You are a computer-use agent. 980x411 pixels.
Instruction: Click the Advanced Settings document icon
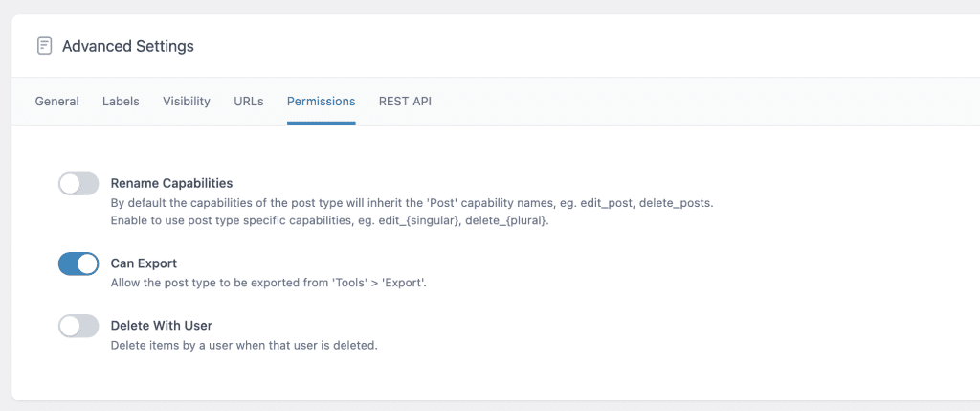44,46
